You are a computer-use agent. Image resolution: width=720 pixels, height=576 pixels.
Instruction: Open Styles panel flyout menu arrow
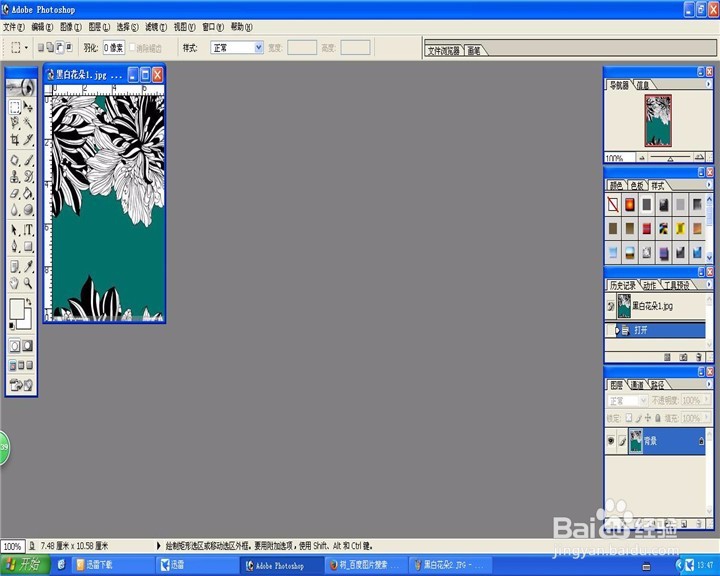coord(709,185)
